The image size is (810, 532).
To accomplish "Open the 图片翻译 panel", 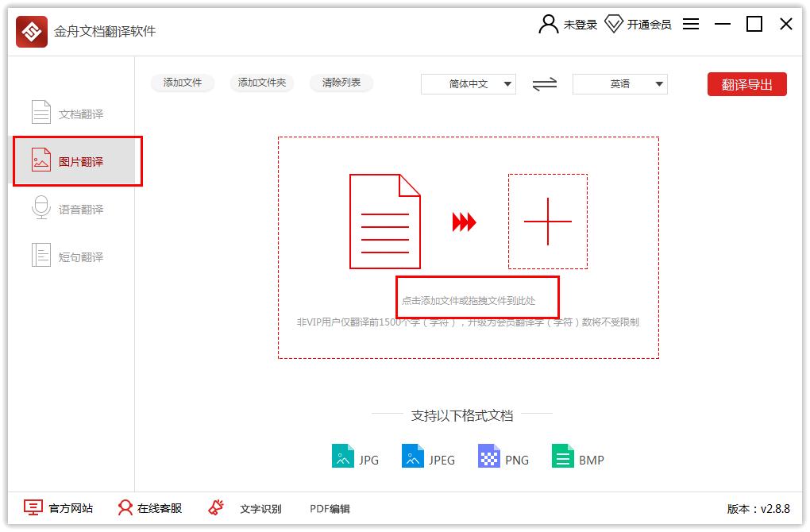I will tap(76, 160).
